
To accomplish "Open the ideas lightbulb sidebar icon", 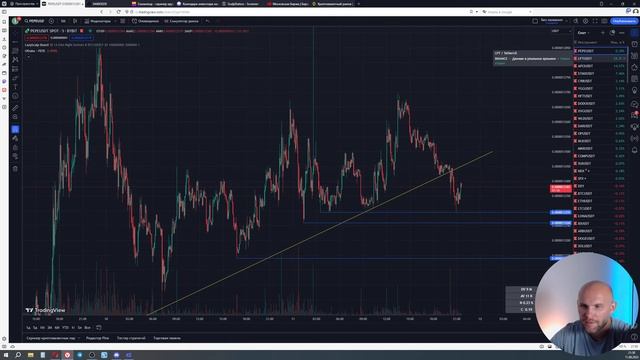I will (x=634, y=90).
